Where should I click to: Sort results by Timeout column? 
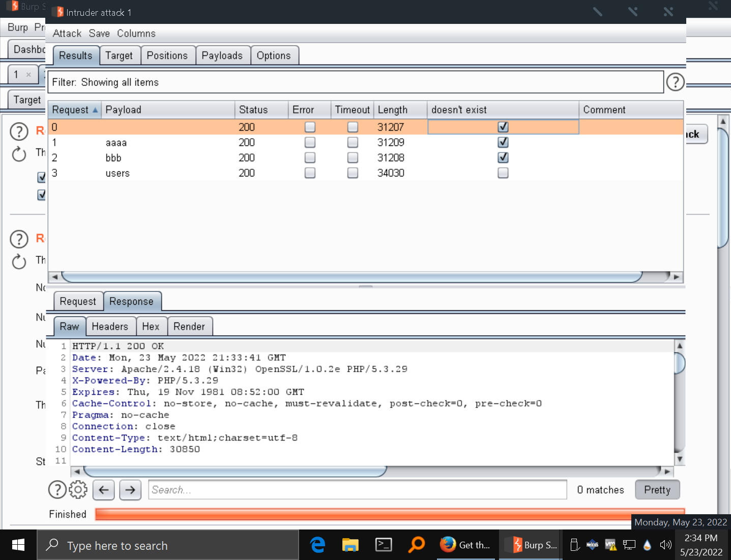pyautogui.click(x=353, y=110)
